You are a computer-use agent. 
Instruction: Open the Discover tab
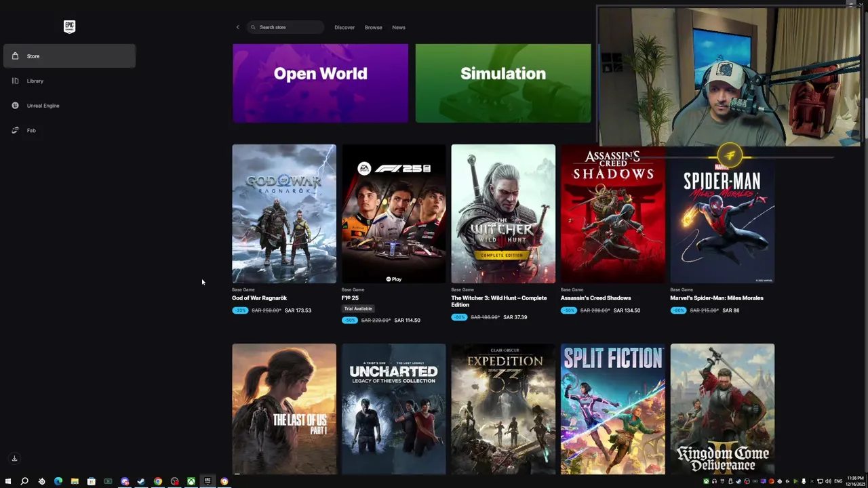[344, 27]
